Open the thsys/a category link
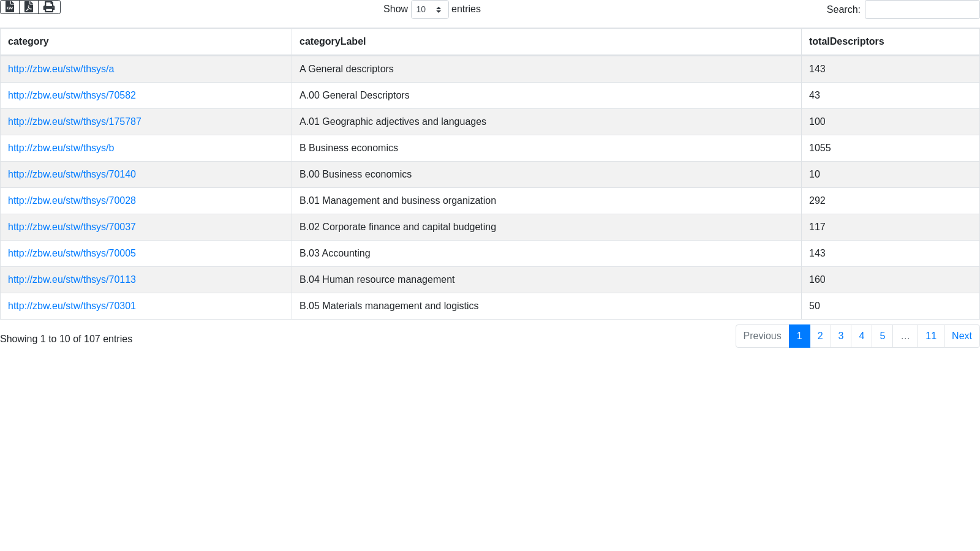This screenshot has width=980, height=551. tap(61, 69)
